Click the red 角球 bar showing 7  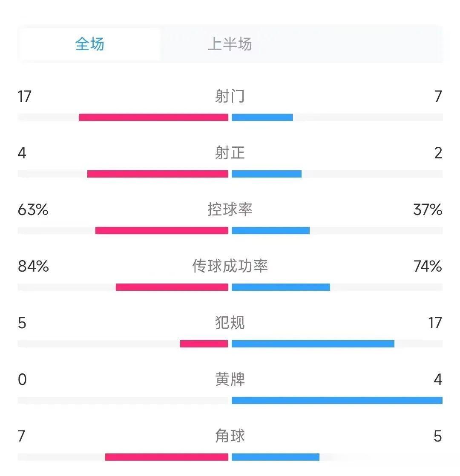(x=167, y=457)
